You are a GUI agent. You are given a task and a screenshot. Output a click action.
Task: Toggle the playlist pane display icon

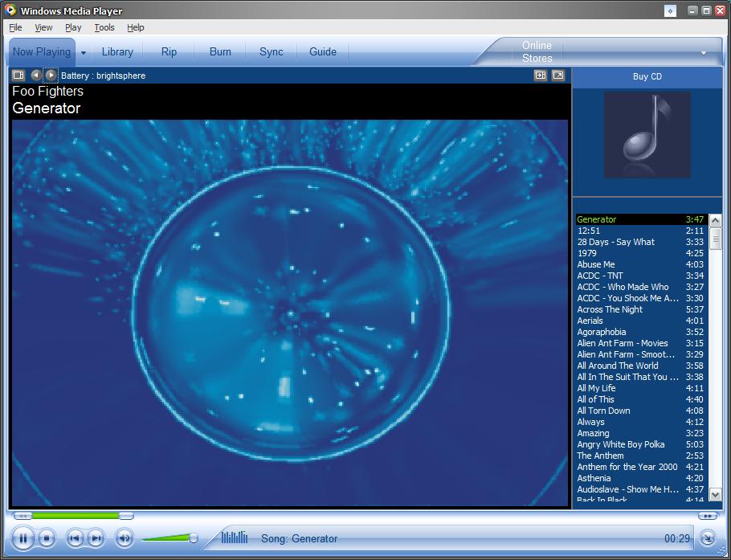[x=541, y=75]
